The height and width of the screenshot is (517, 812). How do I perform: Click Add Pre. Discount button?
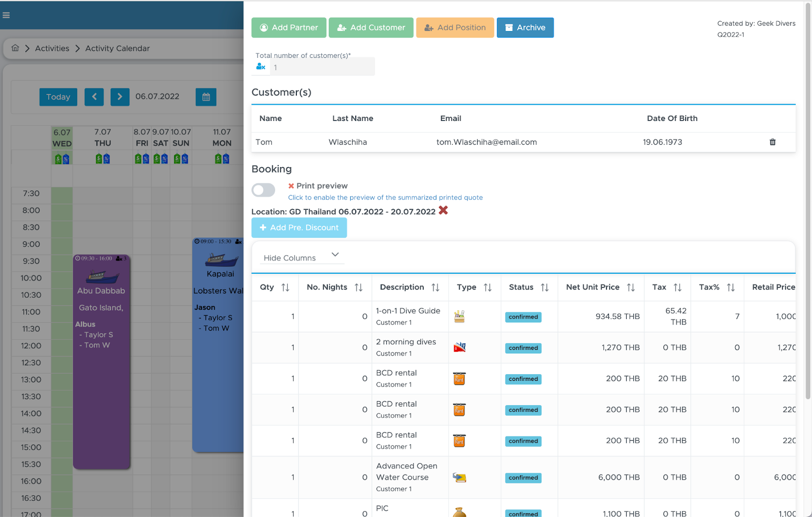tap(299, 228)
